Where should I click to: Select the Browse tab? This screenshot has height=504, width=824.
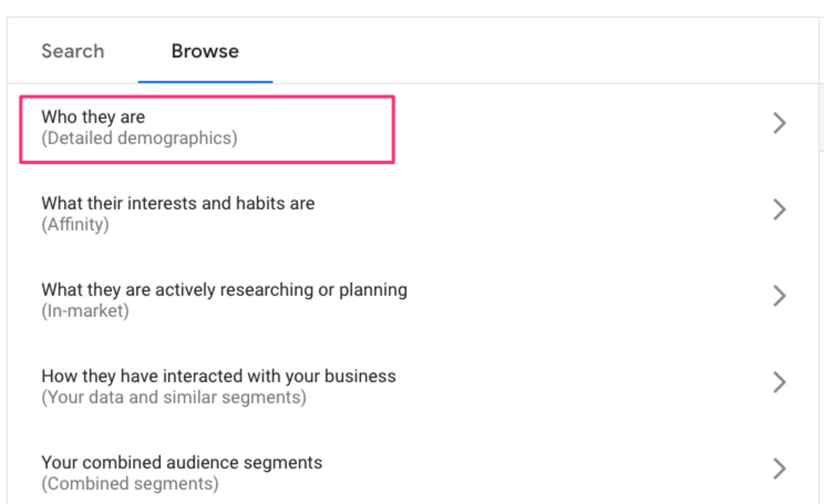click(205, 51)
